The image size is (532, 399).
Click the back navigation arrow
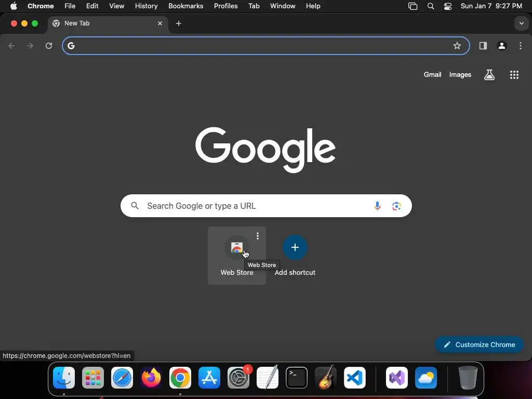[11, 46]
